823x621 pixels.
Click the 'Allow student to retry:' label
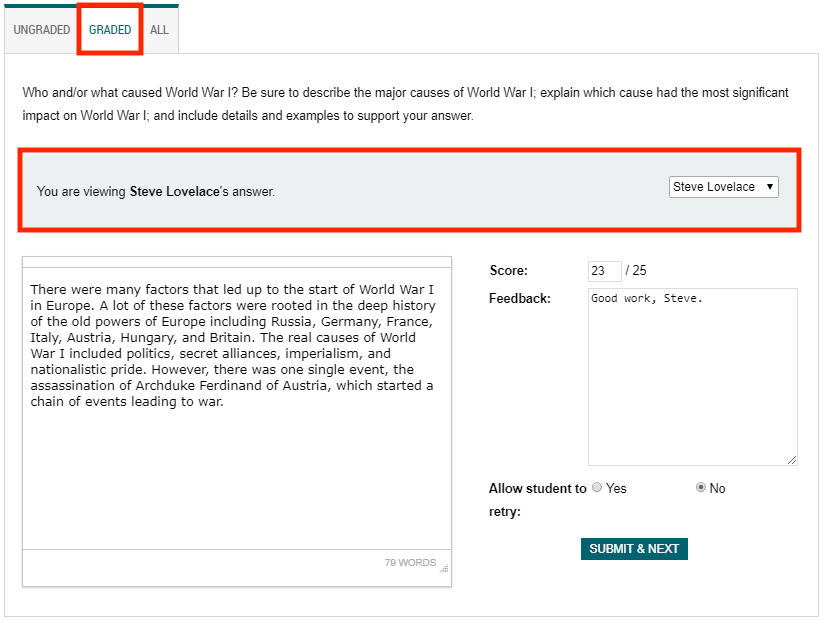point(537,500)
